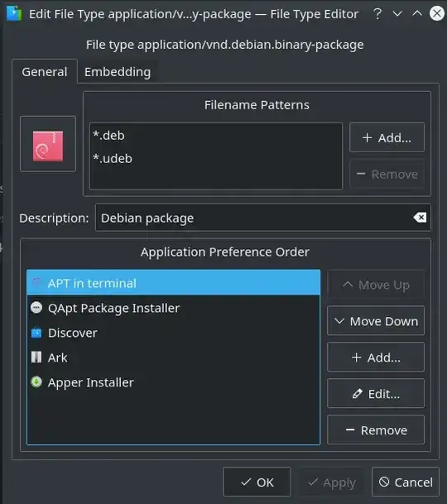Click the QApt Package Installer icon

(36, 308)
